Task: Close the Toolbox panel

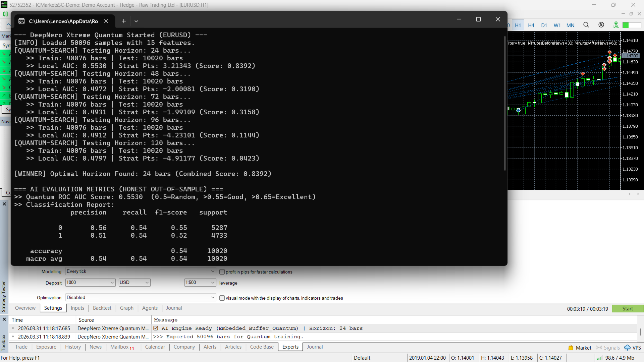Action: [4, 319]
